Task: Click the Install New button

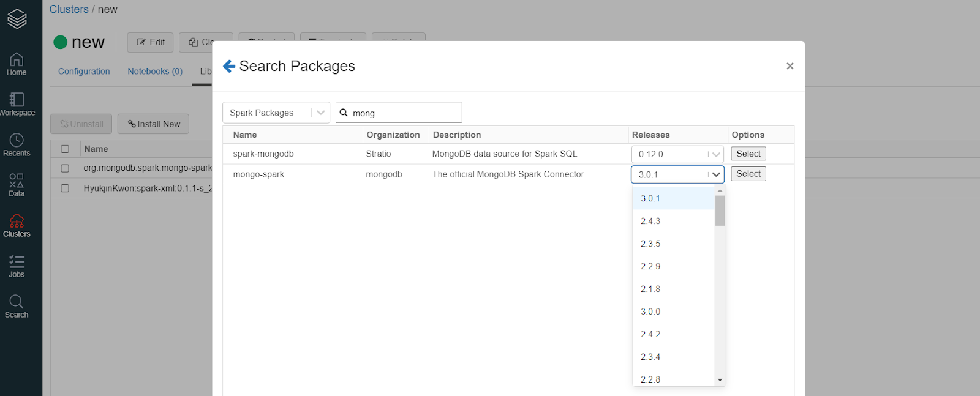Action: click(x=154, y=124)
